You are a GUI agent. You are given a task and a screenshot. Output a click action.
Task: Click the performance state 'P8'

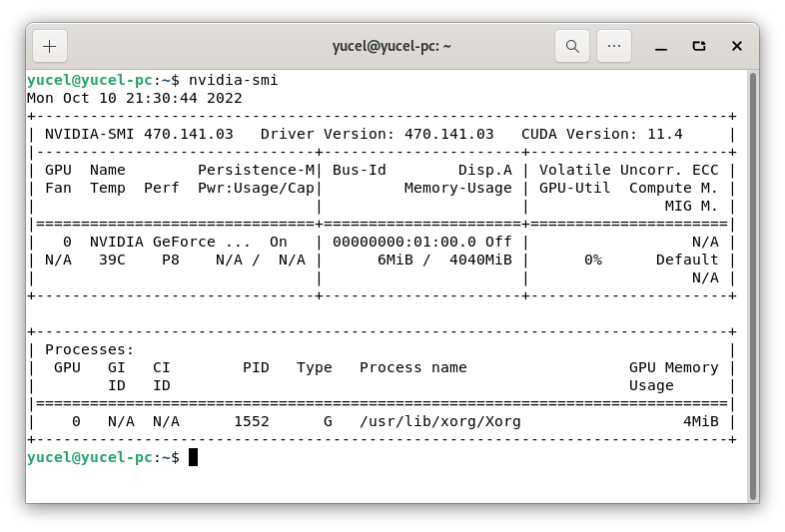170,261
